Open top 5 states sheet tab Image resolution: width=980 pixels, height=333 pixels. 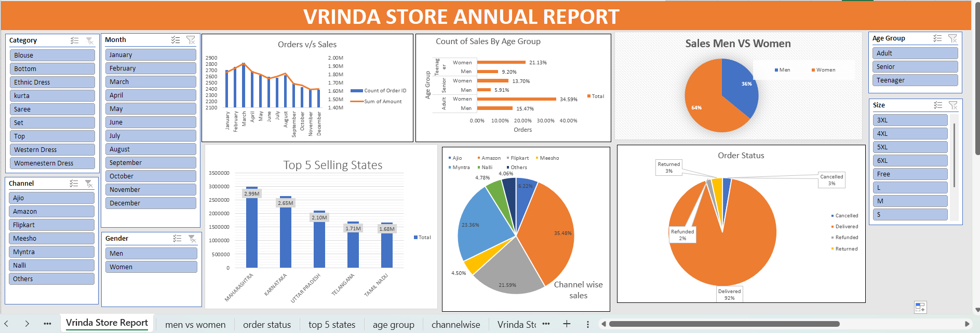[332, 325]
